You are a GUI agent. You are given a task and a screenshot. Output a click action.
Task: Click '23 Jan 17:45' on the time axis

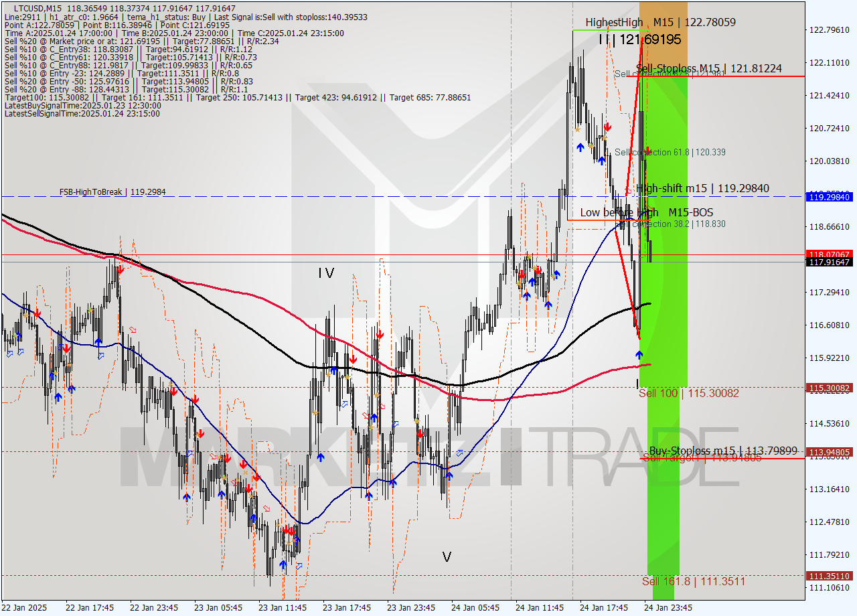click(347, 607)
